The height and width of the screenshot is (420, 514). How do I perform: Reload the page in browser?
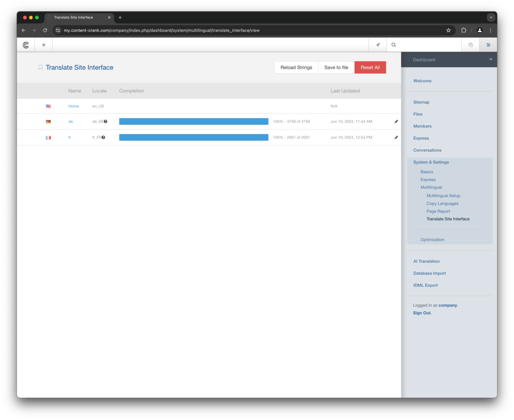click(x=45, y=30)
